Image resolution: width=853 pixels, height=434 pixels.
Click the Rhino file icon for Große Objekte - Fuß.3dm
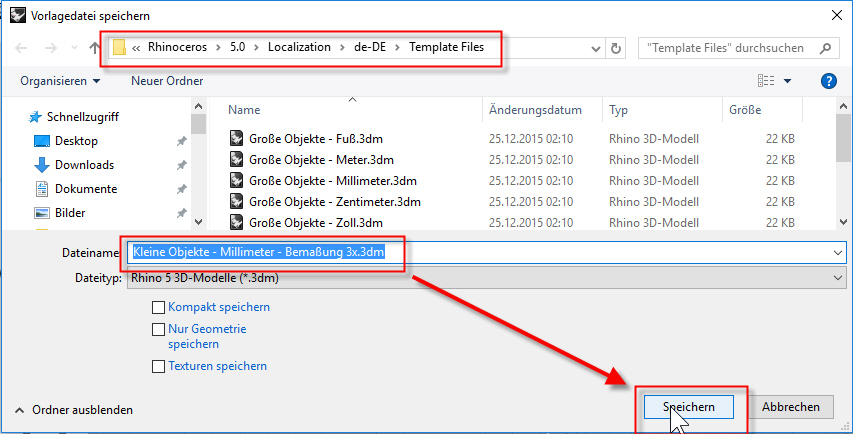pyautogui.click(x=236, y=138)
